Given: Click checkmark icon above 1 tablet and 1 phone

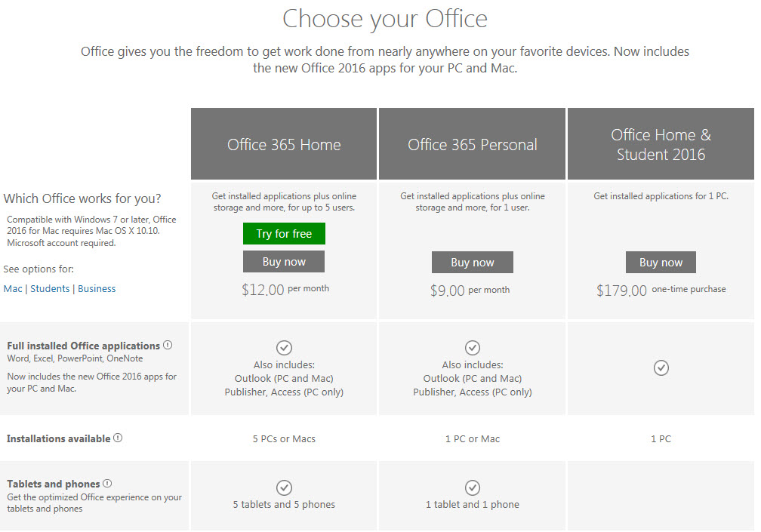Looking at the screenshot, I should pyautogui.click(x=473, y=487).
